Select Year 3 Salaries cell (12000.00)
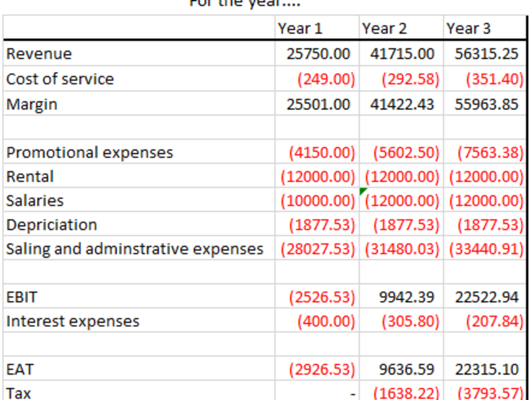The image size is (532, 400). tap(485, 200)
